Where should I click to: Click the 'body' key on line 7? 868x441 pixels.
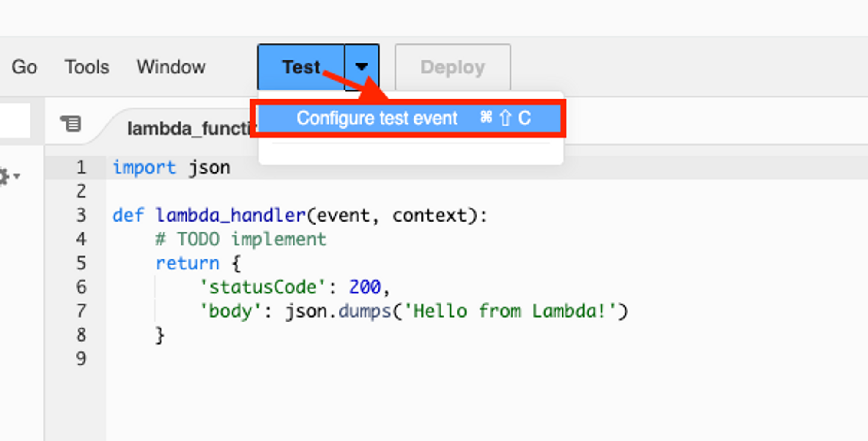[230, 311]
